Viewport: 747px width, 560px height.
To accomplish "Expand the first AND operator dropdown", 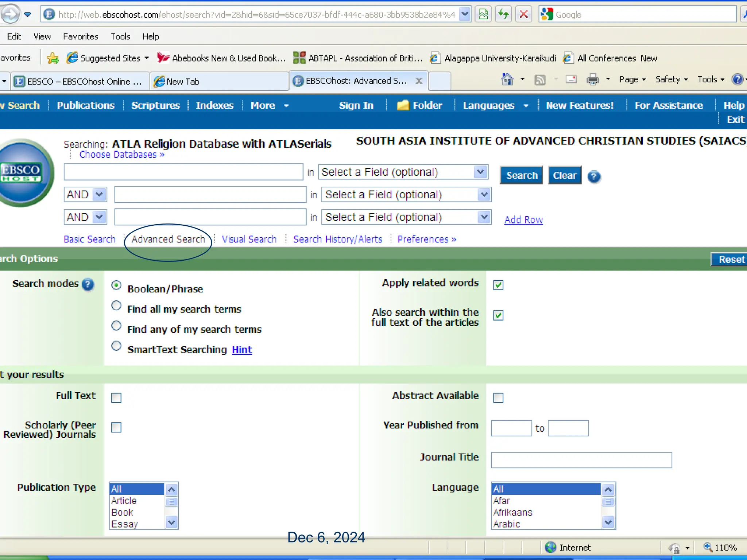I will click(99, 194).
